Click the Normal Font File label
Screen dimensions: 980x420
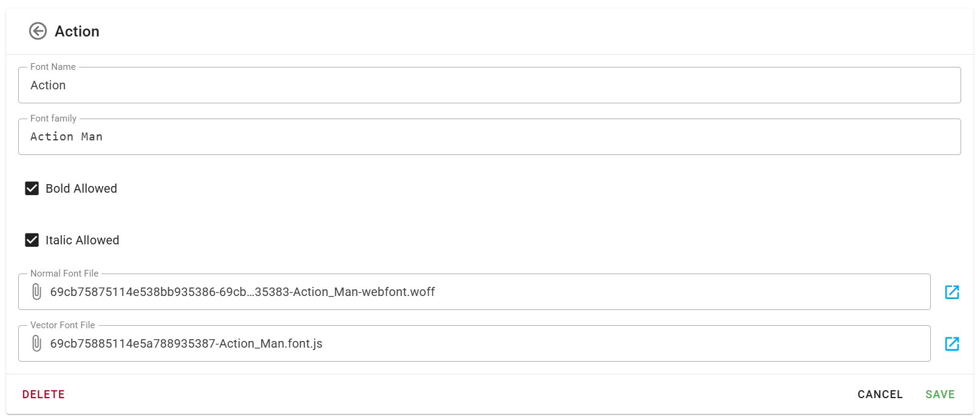[x=64, y=274]
